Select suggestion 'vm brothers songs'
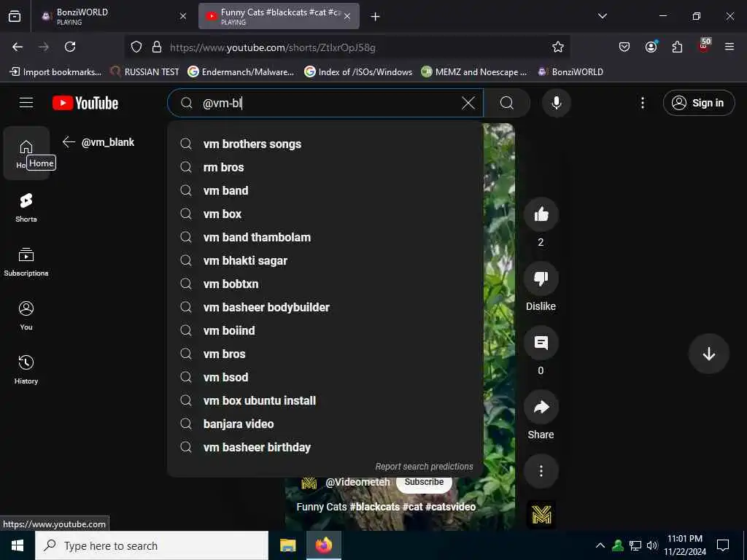Viewport: 747px width, 560px height. (325, 144)
